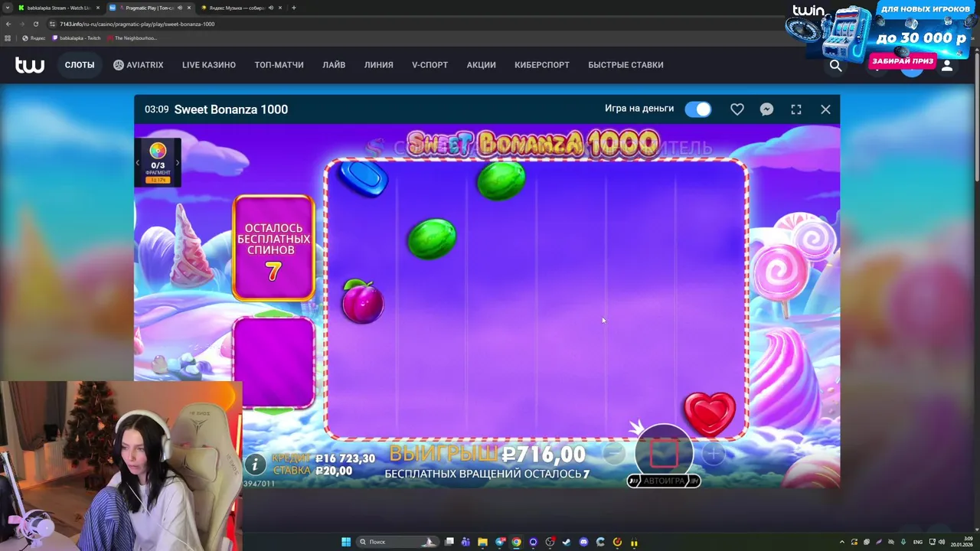
Task: Open БЫСТРЫЕ СТАВКИ section
Action: pos(626,65)
